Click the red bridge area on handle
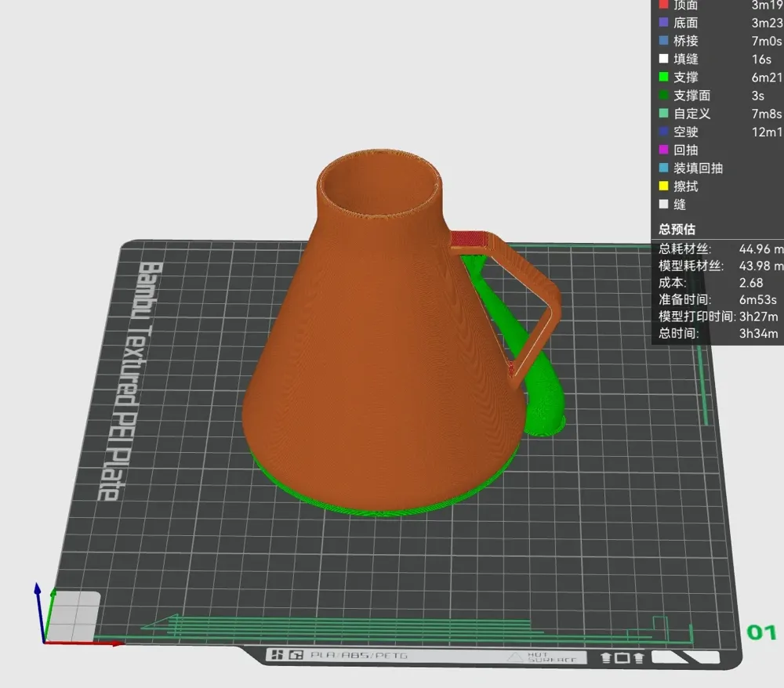The width and height of the screenshot is (784, 688). point(467,239)
